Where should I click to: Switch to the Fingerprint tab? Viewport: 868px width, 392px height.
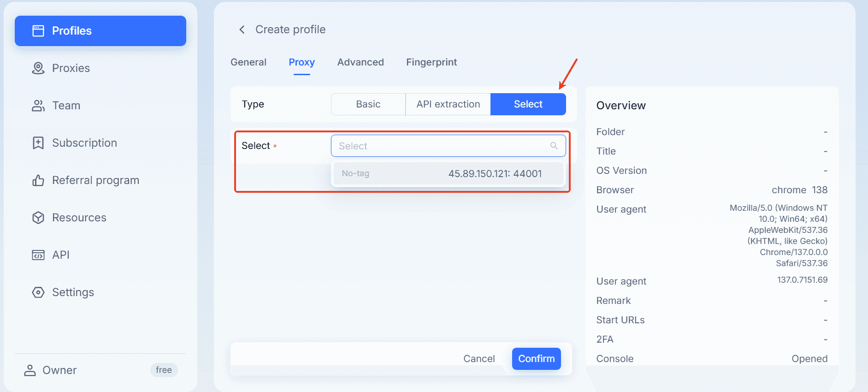tap(431, 62)
